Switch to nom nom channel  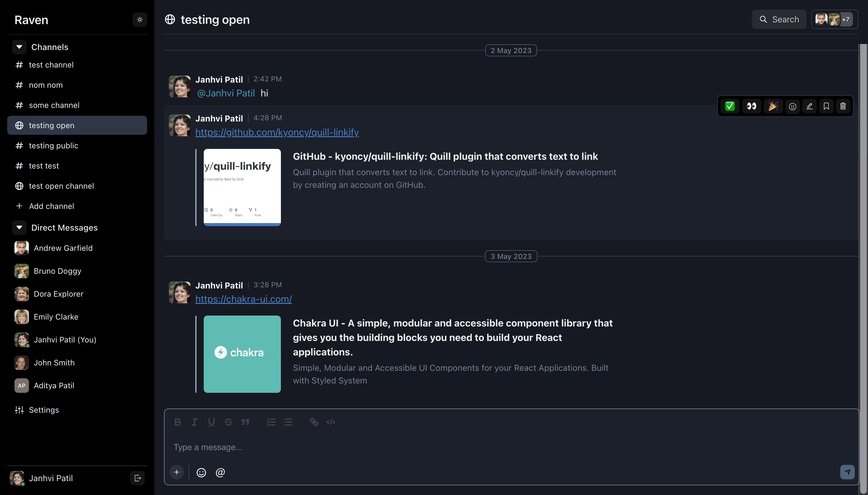point(46,85)
